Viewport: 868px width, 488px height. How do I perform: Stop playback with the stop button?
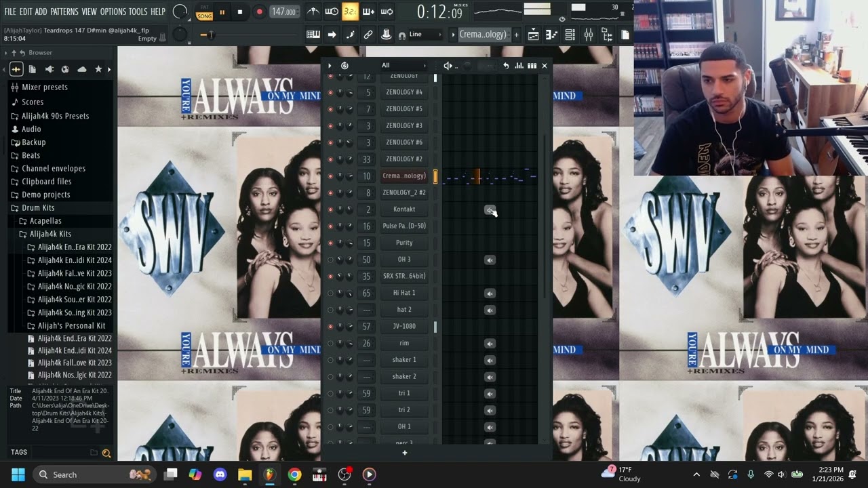[239, 12]
